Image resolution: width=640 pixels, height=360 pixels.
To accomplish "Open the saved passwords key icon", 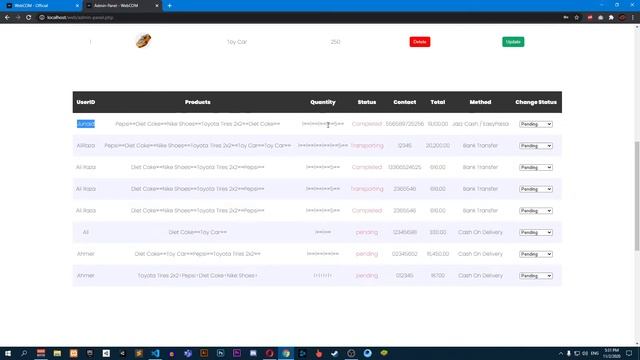I will point(566,18).
